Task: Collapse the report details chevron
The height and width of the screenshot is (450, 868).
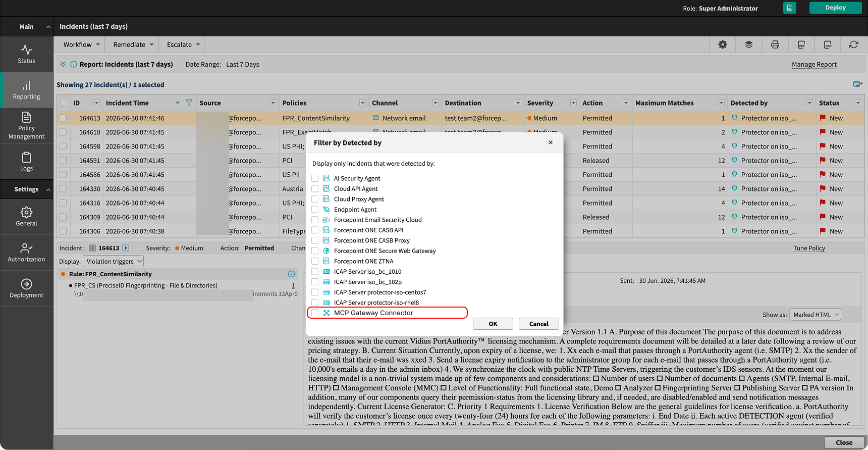Action: (x=63, y=64)
